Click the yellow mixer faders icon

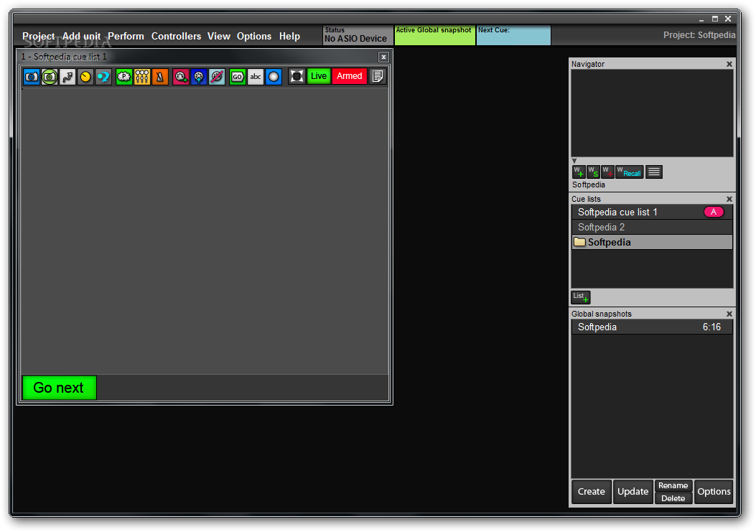[141, 77]
